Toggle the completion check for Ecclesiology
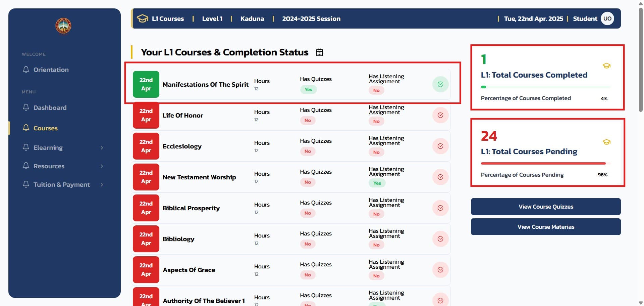This screenshot has height=306, width=644. click(x=440, y=146)
